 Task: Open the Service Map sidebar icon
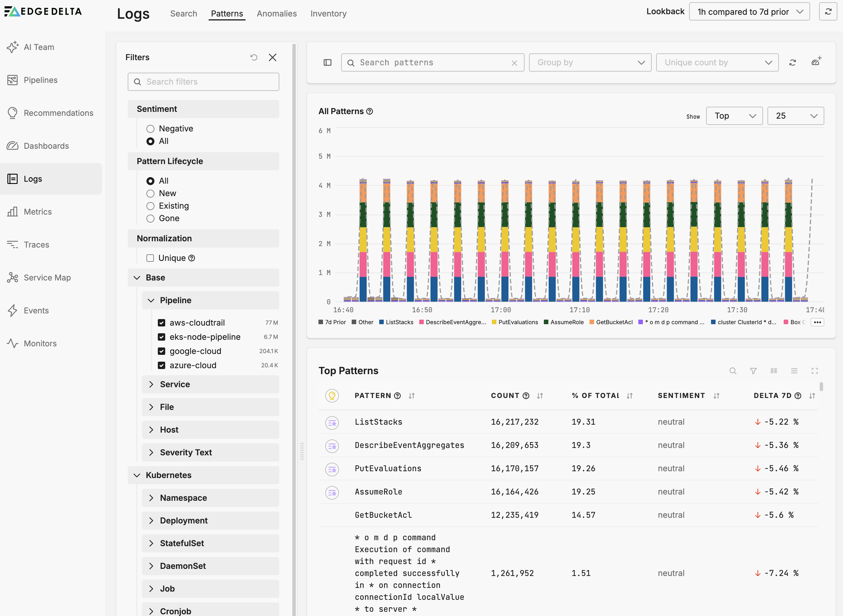click(13, 277)
